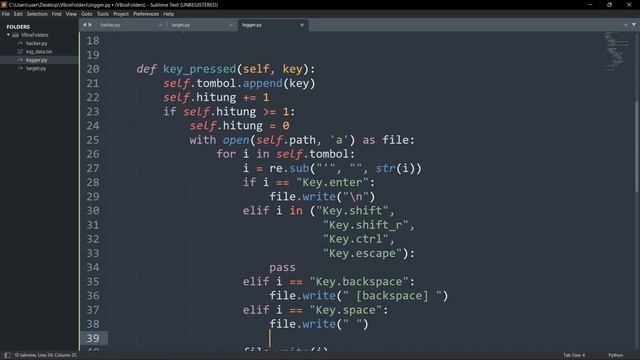
Task: Toggle the sidebar via status bar icon
Action: click(7, 355)
